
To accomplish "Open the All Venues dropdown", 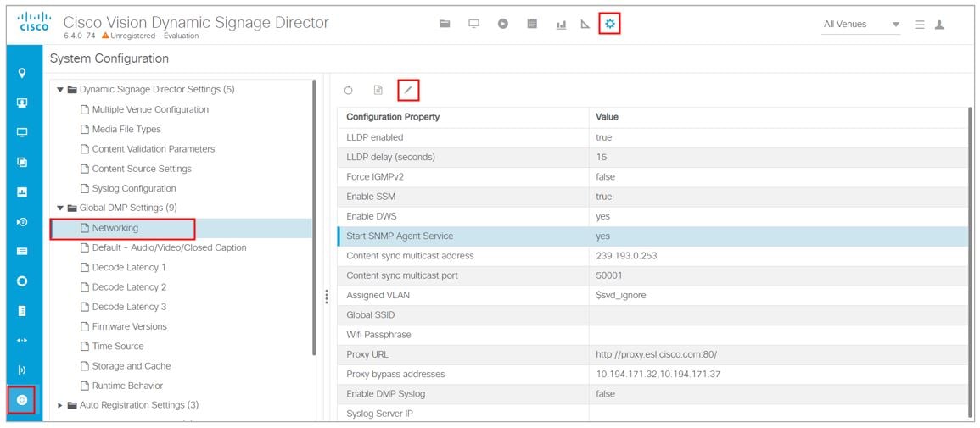I will (860, 25).
